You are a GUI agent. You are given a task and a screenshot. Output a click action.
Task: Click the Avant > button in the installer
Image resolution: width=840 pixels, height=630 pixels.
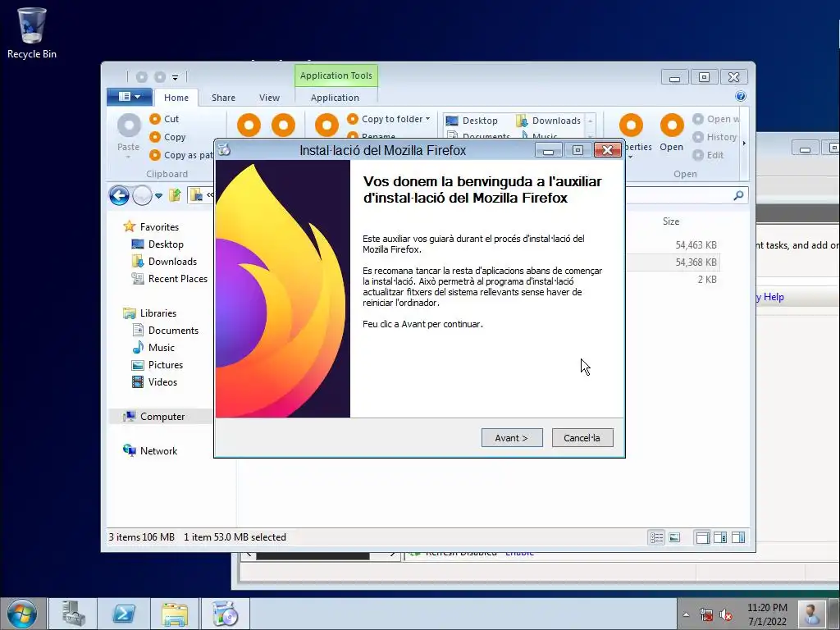tap(512, 438)
